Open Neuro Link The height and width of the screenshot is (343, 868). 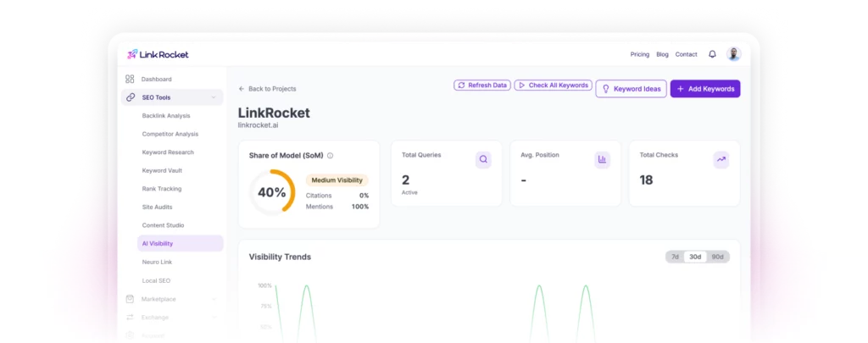157,262
